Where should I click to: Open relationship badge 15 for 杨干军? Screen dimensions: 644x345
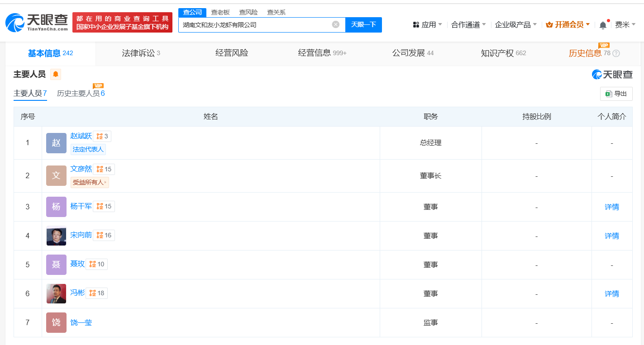pos(104,206)
